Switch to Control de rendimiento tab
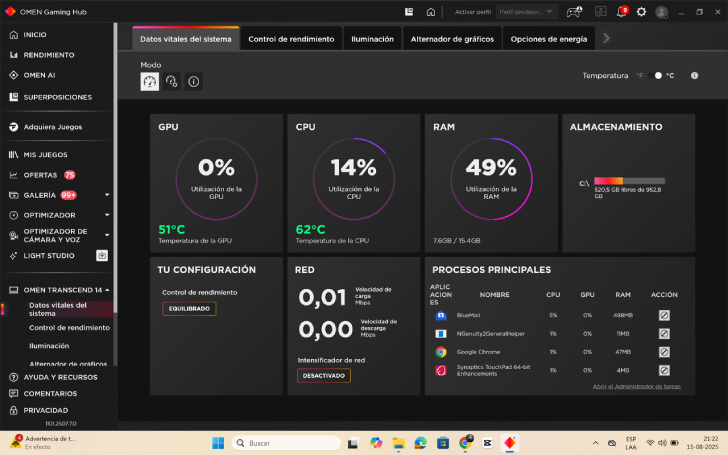Image resolution: width=728 pixels, height=455 pixels. [291, 39]
